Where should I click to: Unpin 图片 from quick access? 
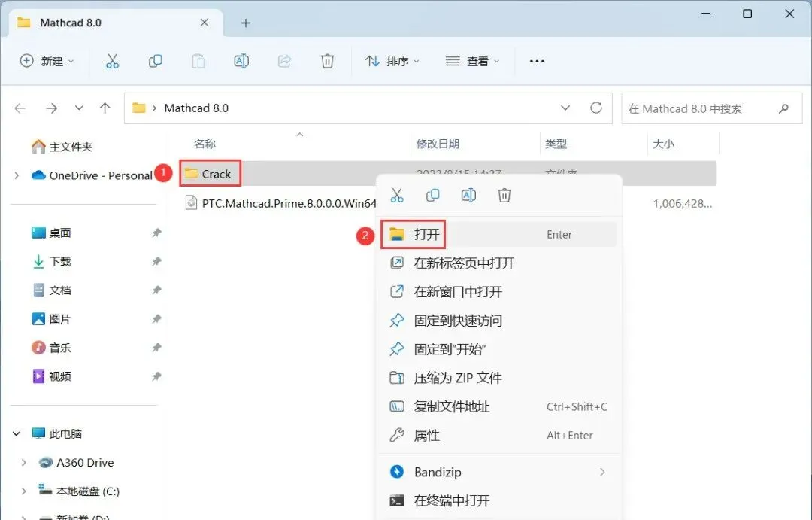coord(156,319)
